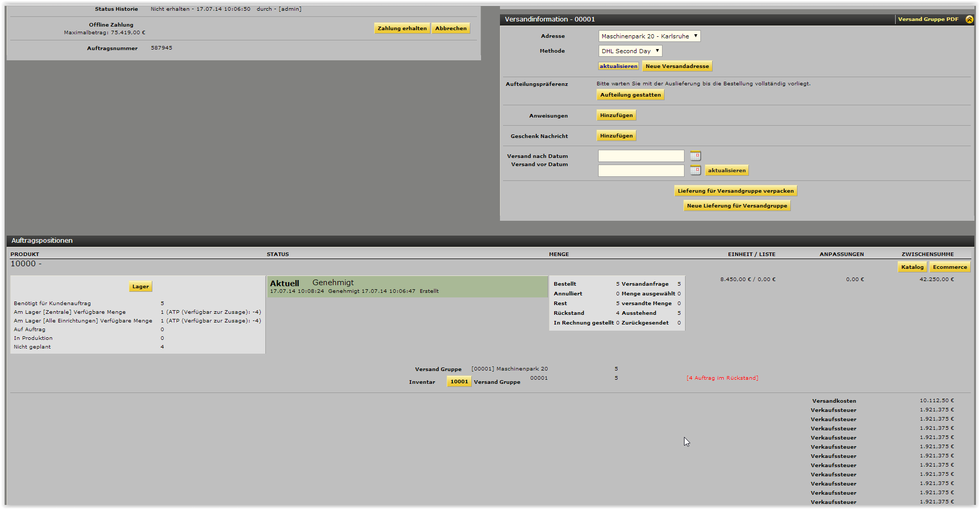This screenshot has width=980, height=509.
Task: Collapse the Versandinformation panel
Action: click(969, 19)
